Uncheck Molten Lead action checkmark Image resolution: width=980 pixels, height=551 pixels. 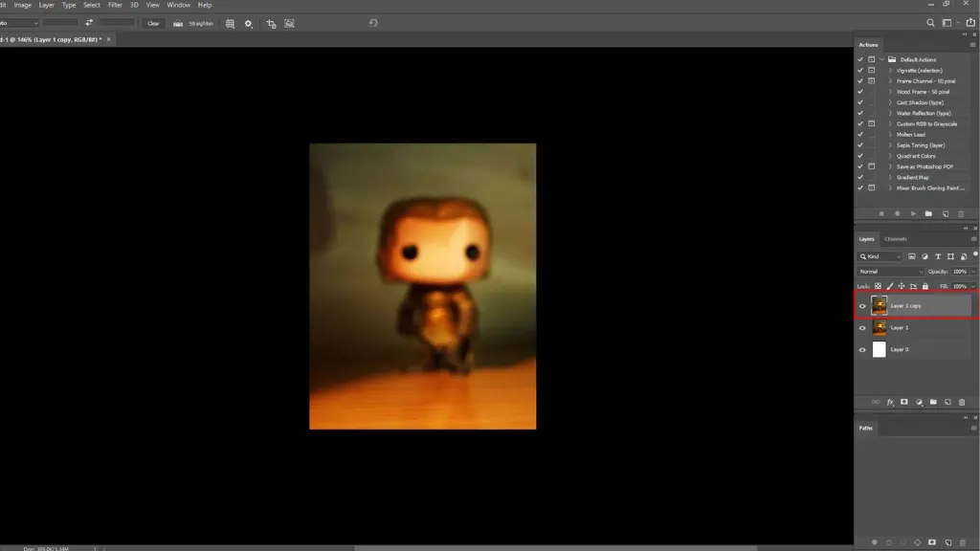click(860, 134)
